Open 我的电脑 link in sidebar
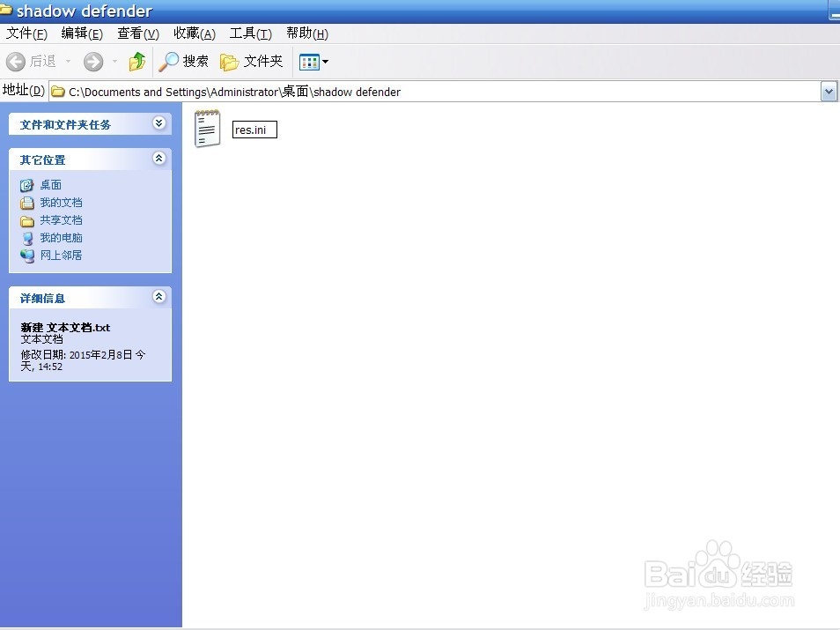The width and height of the screenshot is (840, 630). [x=61, y=238]
